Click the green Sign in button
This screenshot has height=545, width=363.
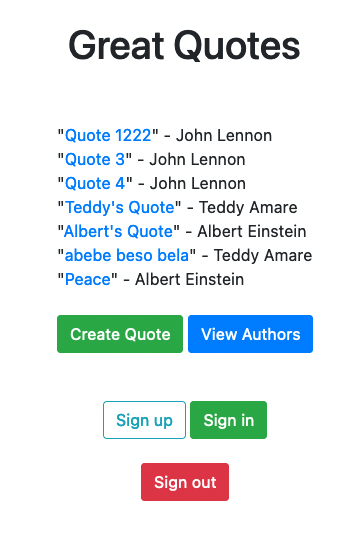coord(228,420)
